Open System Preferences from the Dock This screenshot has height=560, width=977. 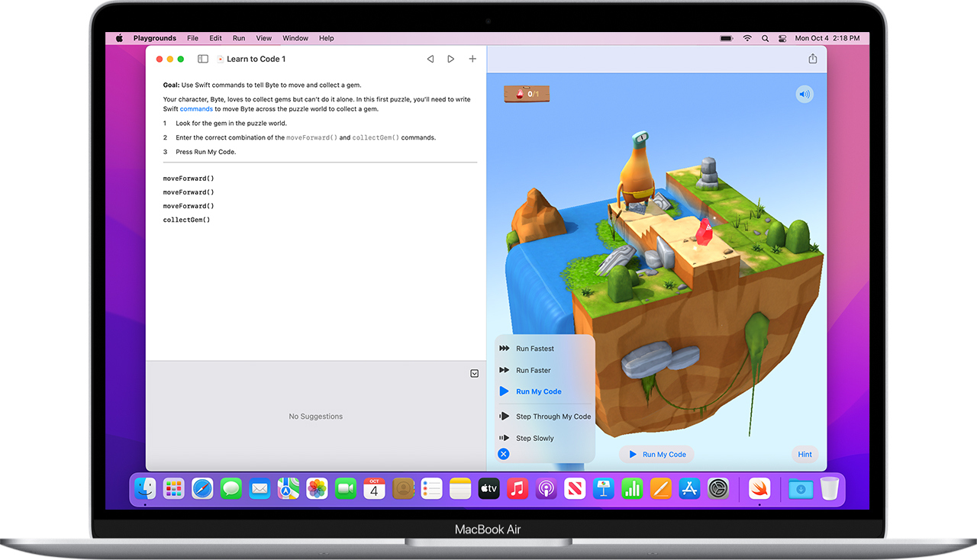pyautogui.click(x=718, y=488)
